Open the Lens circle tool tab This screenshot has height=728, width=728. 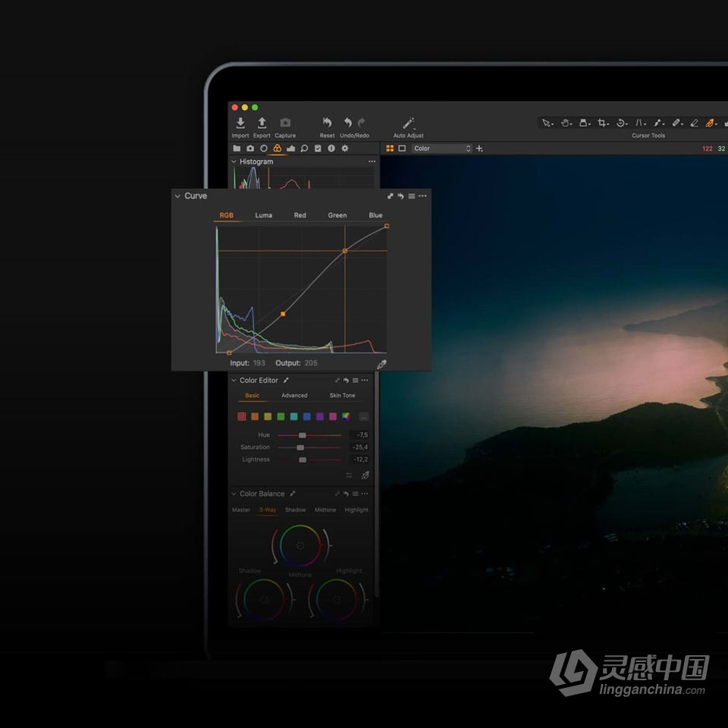[x=264, y=148]
